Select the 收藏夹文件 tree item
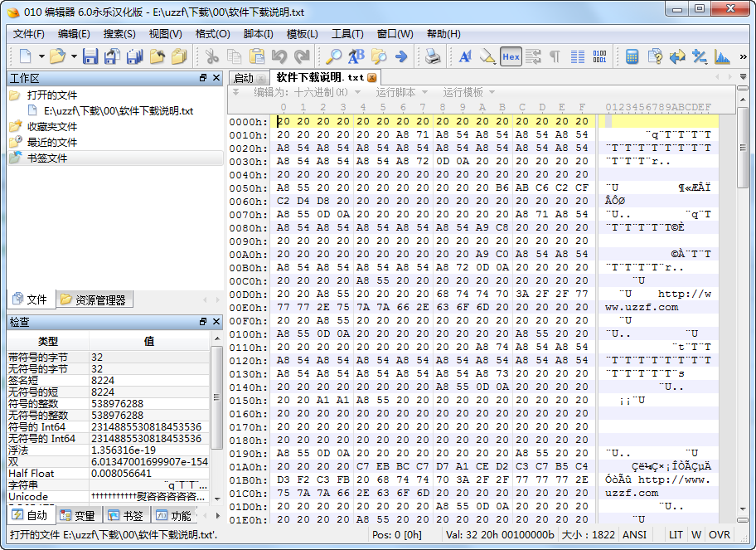Screen dimensions: 756x550 (x=51, y=126)
